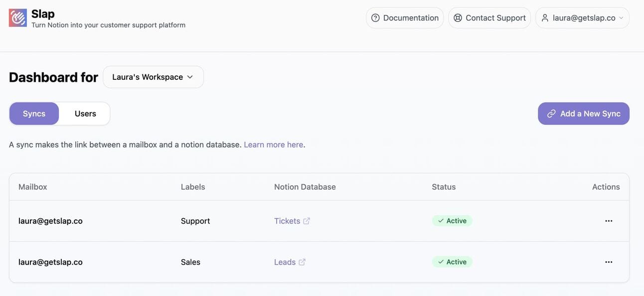Open the Documentation help page
The image size is (644, 296).
(405, 18)
